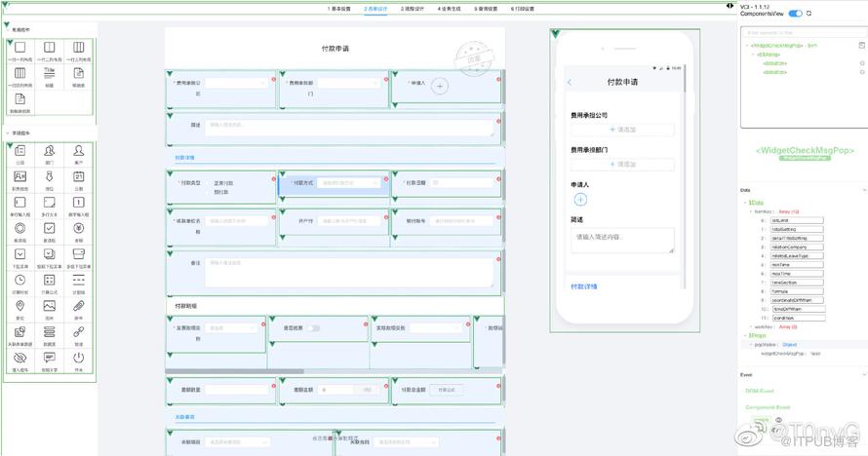Open step 4 tab in top navigation
This screenshot has width=868, height=456.
tap(449, 9)
